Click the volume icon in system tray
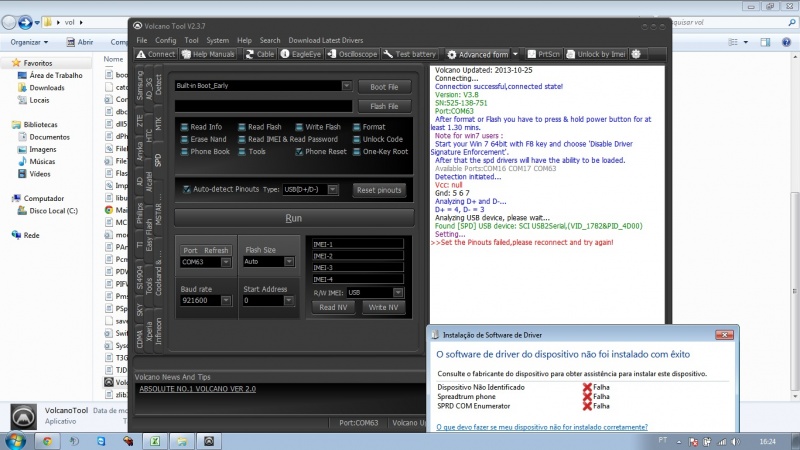This screenshot has height=450, width=800. coord(735,442)
